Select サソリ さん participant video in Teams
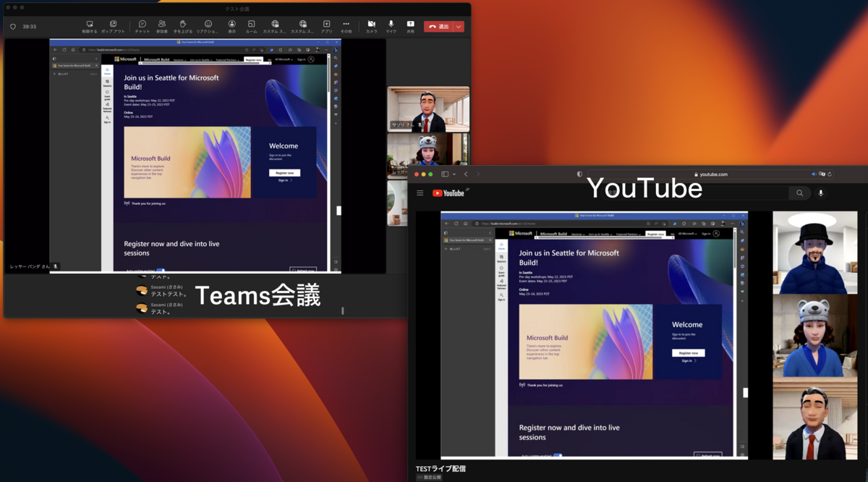868x482 pixels. point(428,109)
